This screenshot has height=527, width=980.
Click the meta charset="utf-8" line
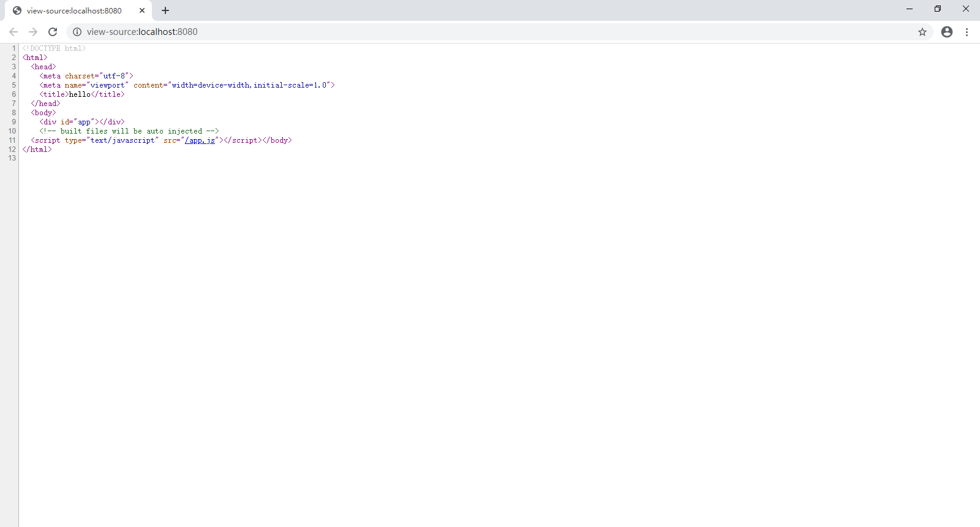[x=86, y=76]
